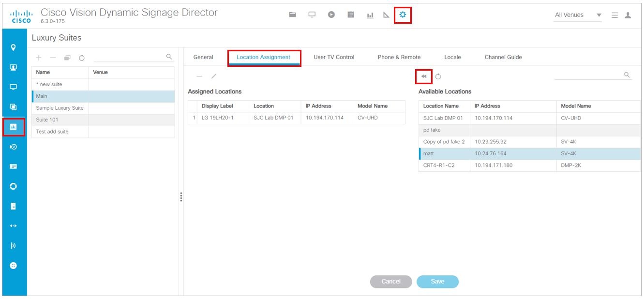Select the location pin sidebar icon
The image size is (644, 299).
tap(14, 47)
